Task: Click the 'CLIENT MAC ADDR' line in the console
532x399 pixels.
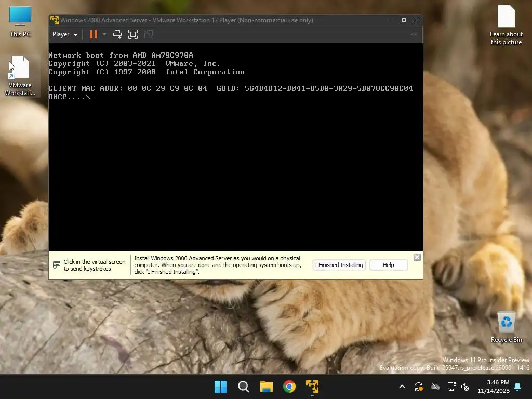Action: [231, 88]
